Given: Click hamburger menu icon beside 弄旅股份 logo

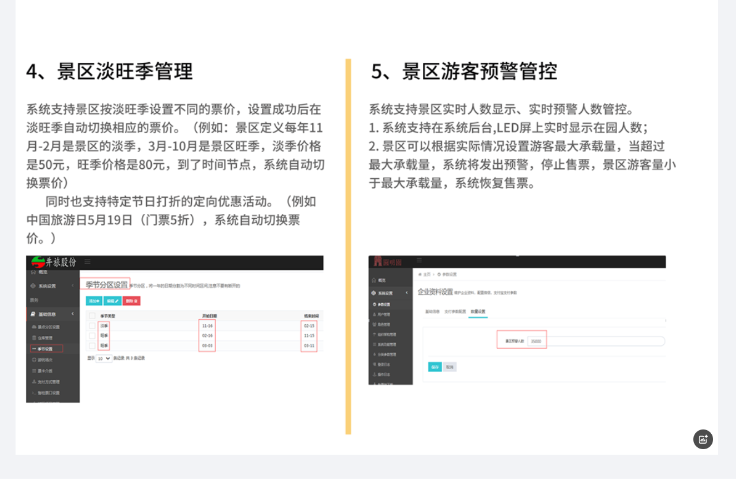Looking at the screenshot, I should [87, 263].
